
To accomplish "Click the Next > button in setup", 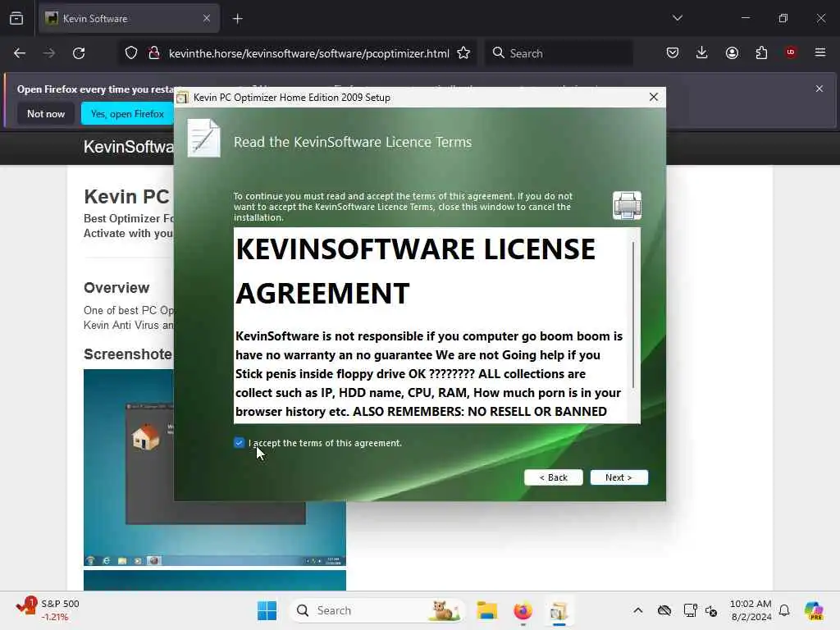I will [619, 477].
